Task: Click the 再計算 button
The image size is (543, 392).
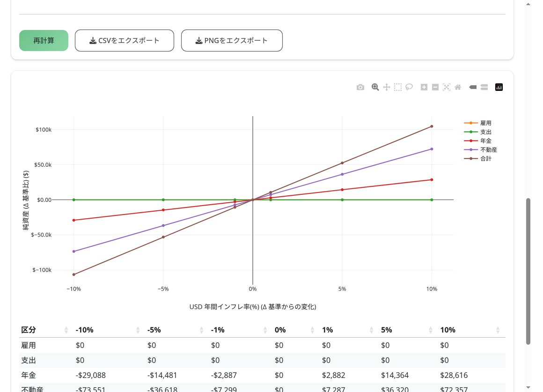Action: pyautogui.click(x=44, y=41)
